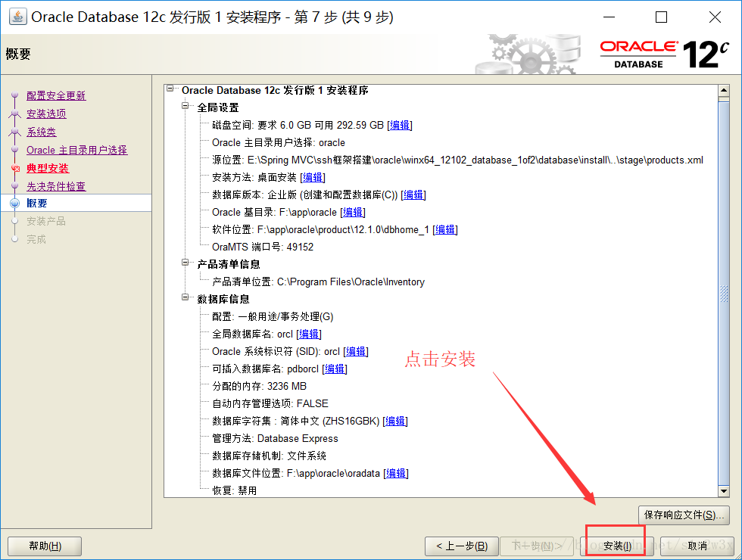Go to the 配置安全更新 step

pos(56,95)
